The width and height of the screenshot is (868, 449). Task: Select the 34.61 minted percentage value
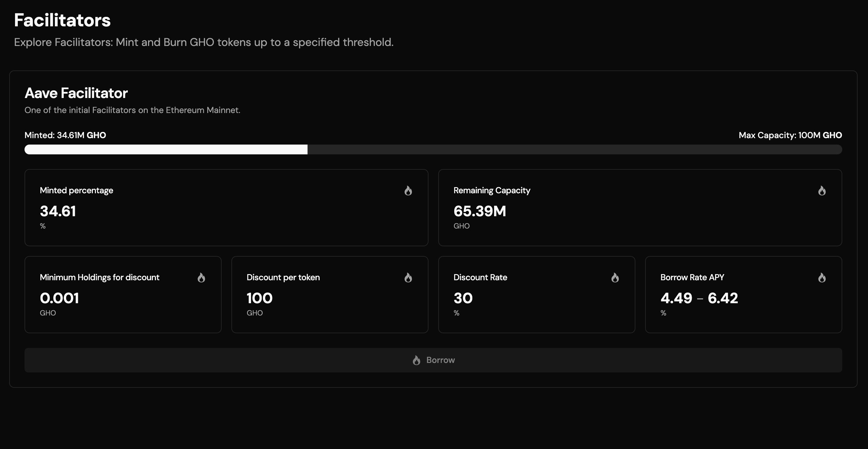58,211
